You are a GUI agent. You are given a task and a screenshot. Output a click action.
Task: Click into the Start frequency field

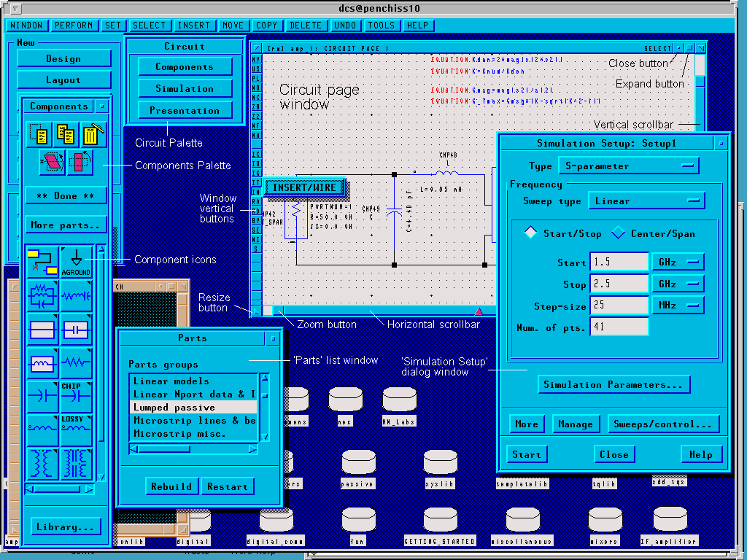pos(619,262)
